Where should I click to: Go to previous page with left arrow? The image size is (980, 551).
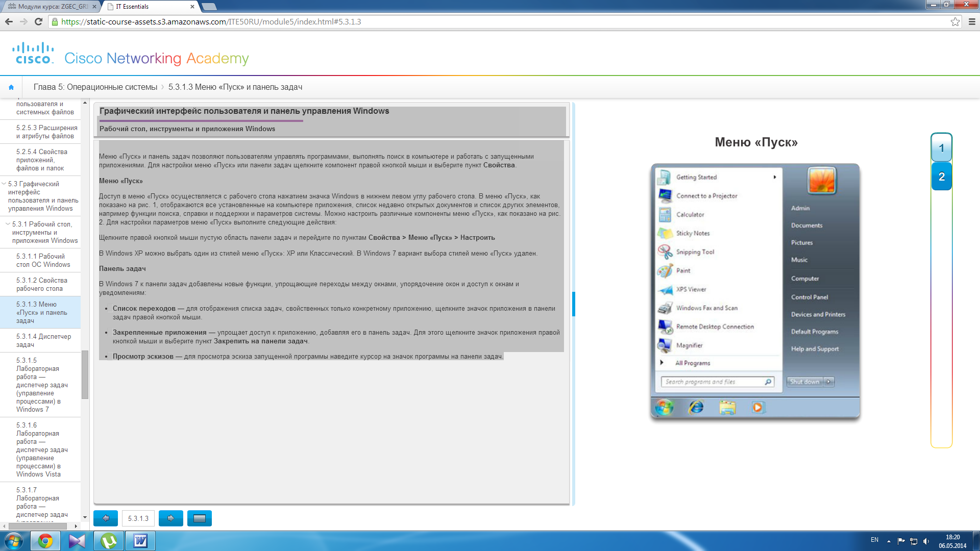coord(106,518)
